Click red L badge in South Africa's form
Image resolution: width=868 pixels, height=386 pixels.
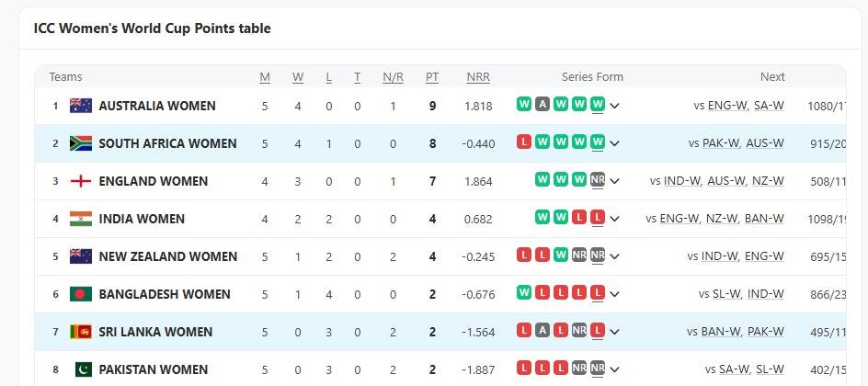pos(524,142)
